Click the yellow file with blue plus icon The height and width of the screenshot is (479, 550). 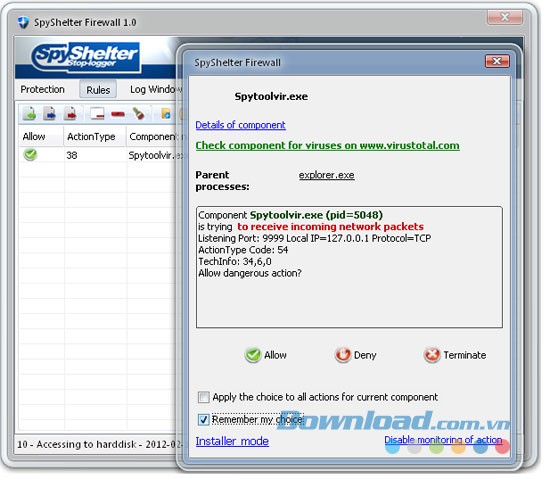point(166,114)
